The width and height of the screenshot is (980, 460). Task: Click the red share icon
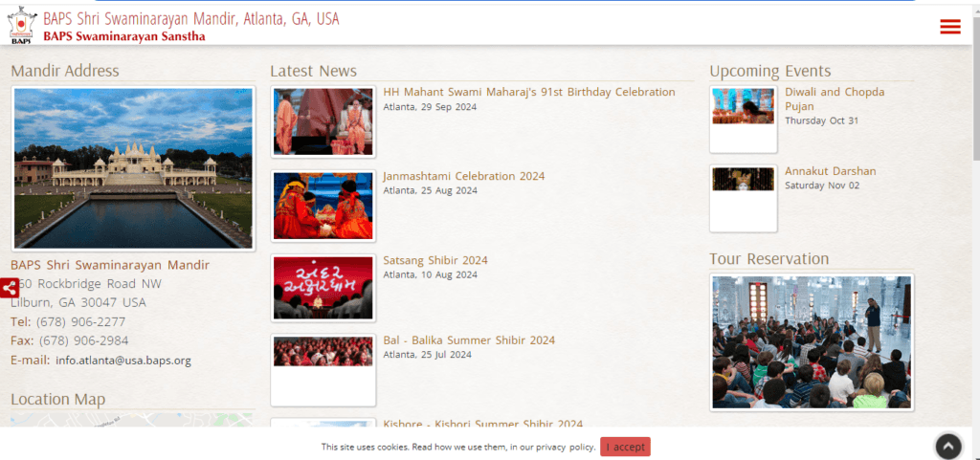pyautogui.click(x=9, y=288)
